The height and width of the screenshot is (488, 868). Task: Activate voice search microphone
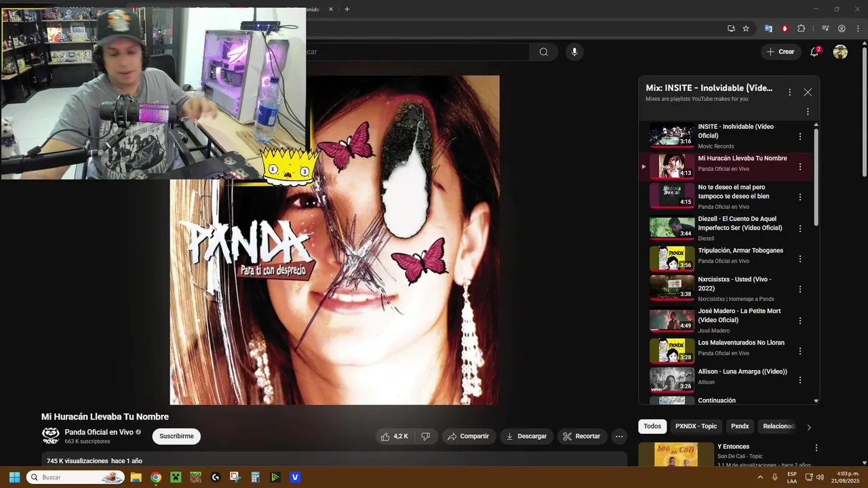point(574,52)
